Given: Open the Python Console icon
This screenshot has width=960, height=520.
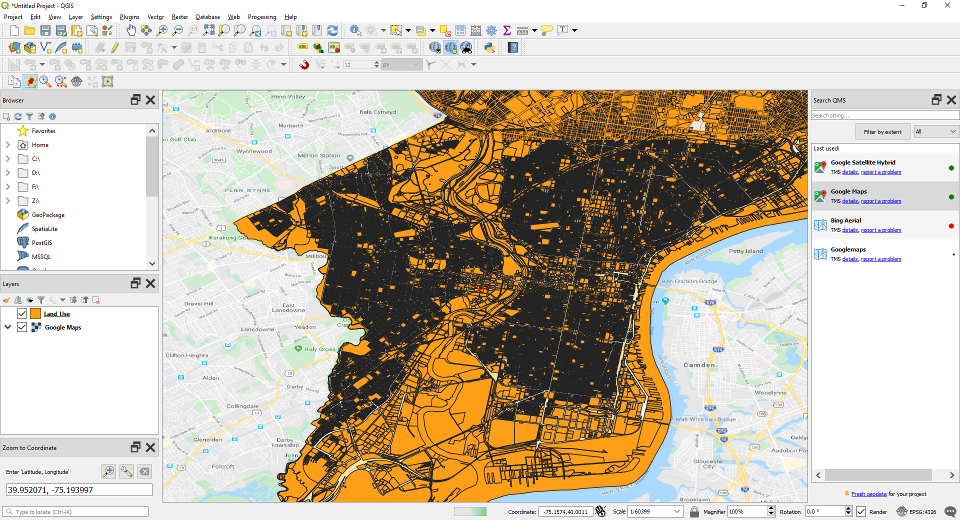Looking at the screenshot, I should (x=490, y=47).
